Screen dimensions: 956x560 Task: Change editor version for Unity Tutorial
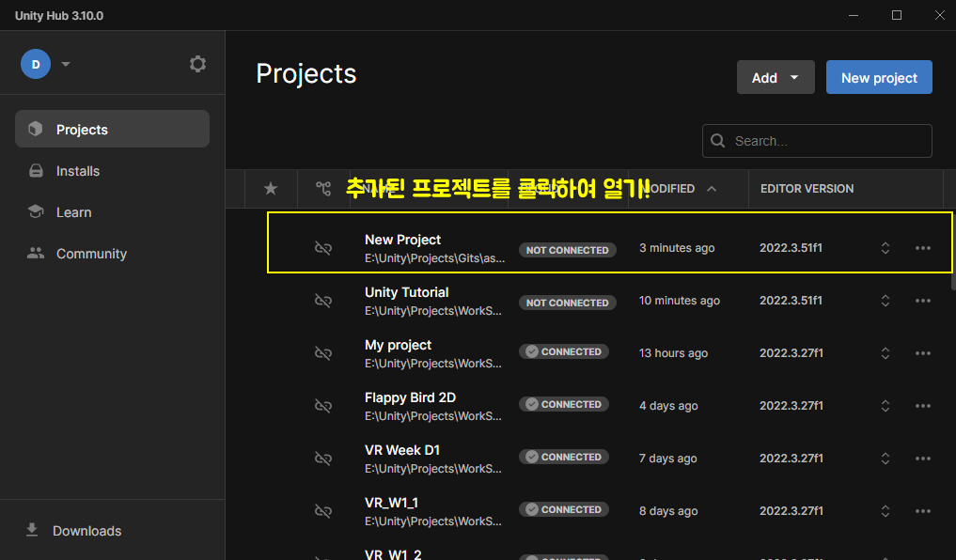coord(885,301)
